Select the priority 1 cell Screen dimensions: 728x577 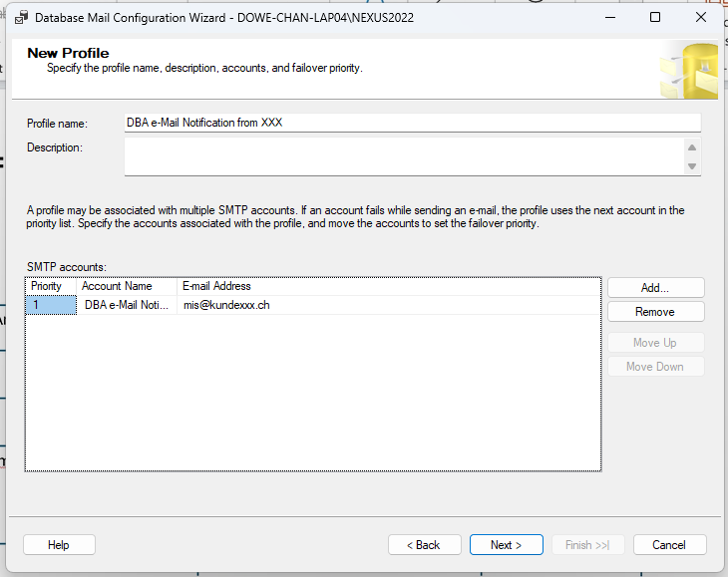point(51,305)
